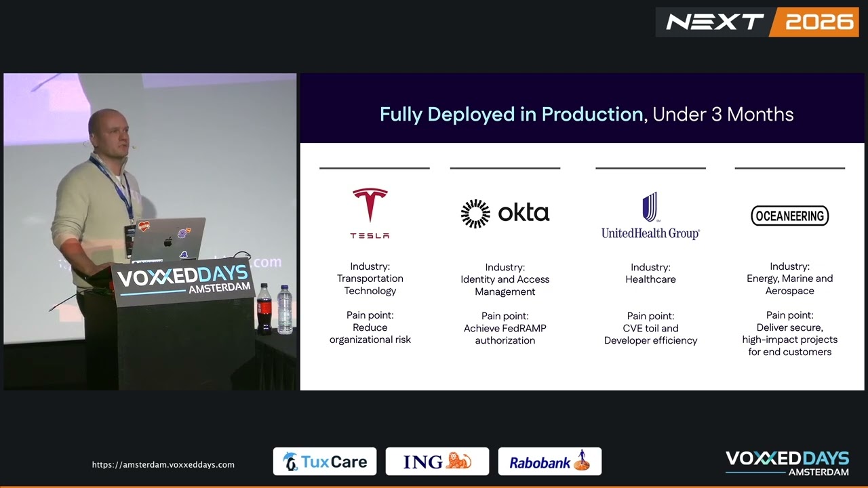Viewport: 868px width, 488px height.
Task: Click the ING sponsor logo
Action: (x=437, y=462)
